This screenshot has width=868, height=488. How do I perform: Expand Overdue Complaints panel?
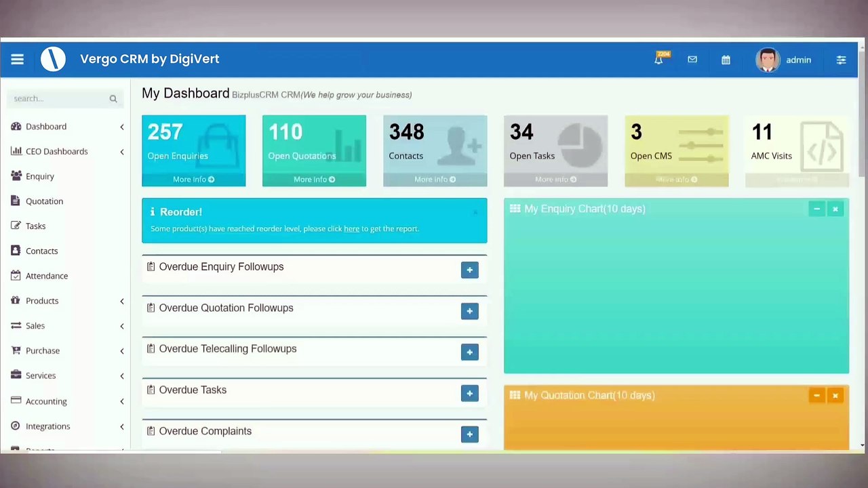point(469,434)
